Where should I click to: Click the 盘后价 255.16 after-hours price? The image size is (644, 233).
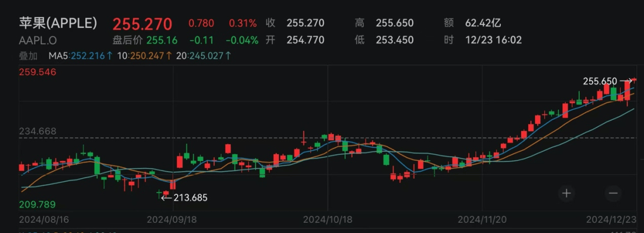[x=145, y=40]
